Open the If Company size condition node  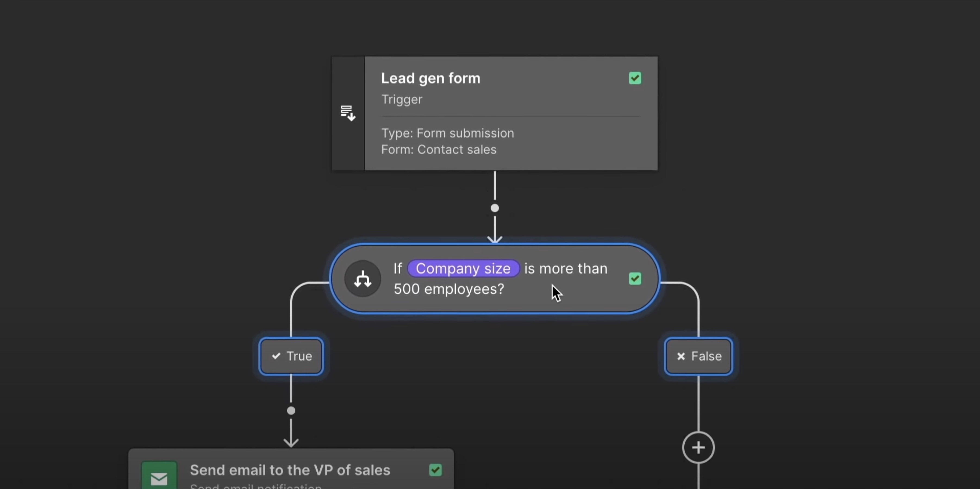pyautogui.click(x=495, y=279)
